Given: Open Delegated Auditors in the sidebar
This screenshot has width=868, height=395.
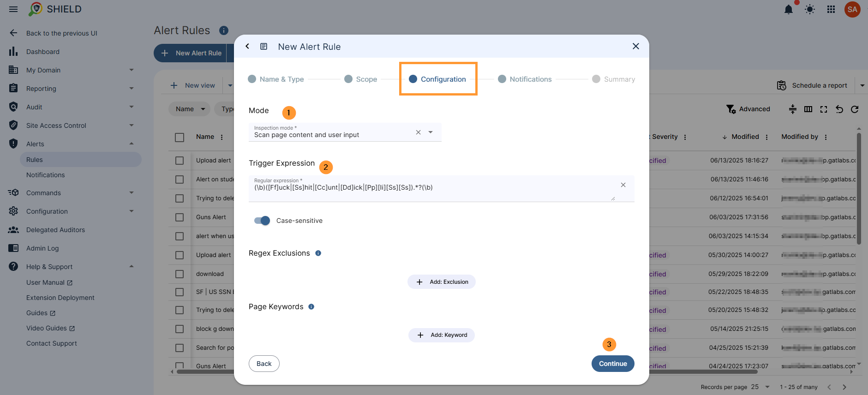Looking at the screenshot, I should [55, 230].
